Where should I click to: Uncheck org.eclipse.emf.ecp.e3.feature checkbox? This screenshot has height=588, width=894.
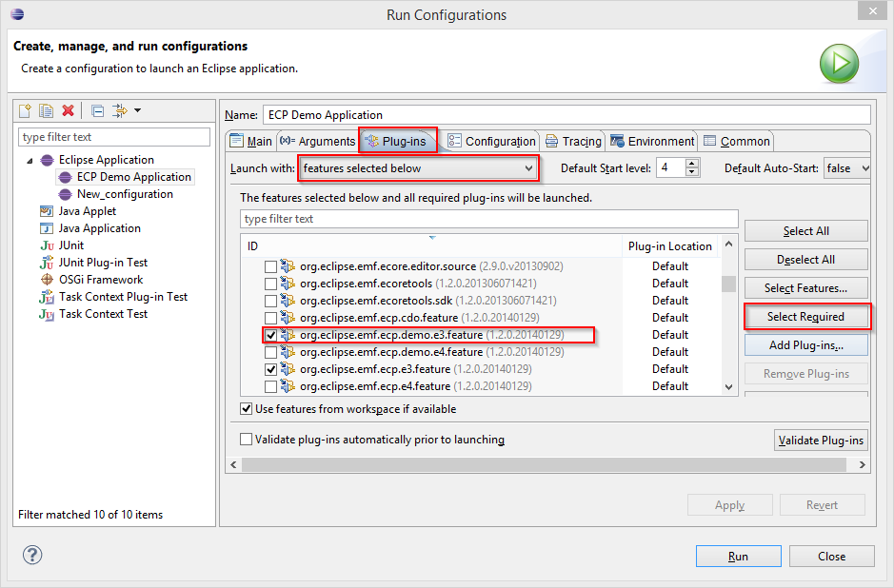[270, 369]
